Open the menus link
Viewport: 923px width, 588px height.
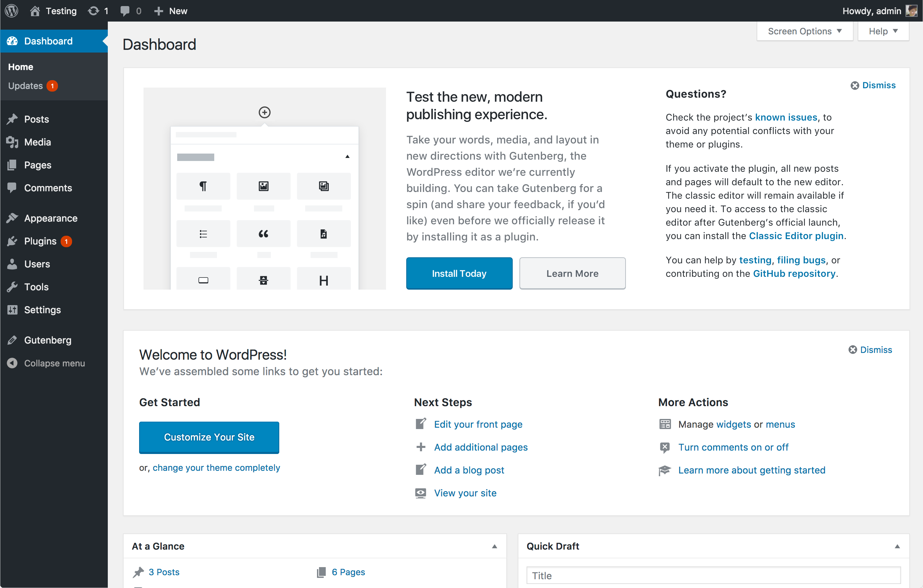tap(780, 424)
